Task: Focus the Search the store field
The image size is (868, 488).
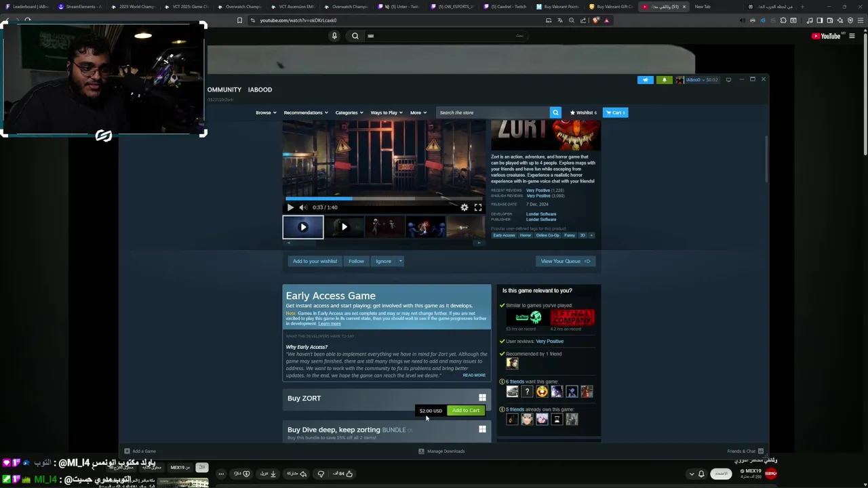Action: (x=493, y=113)
